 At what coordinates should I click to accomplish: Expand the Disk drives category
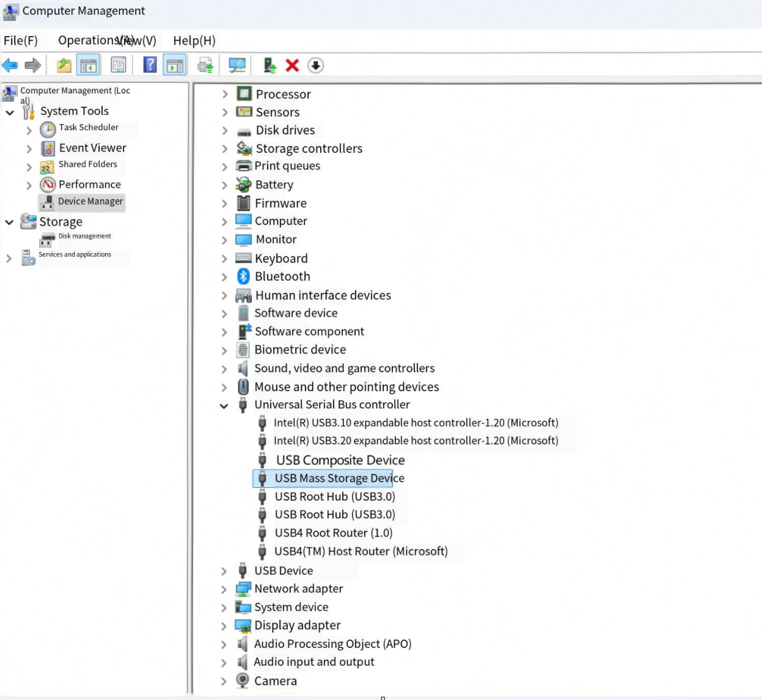pos(225,131)
